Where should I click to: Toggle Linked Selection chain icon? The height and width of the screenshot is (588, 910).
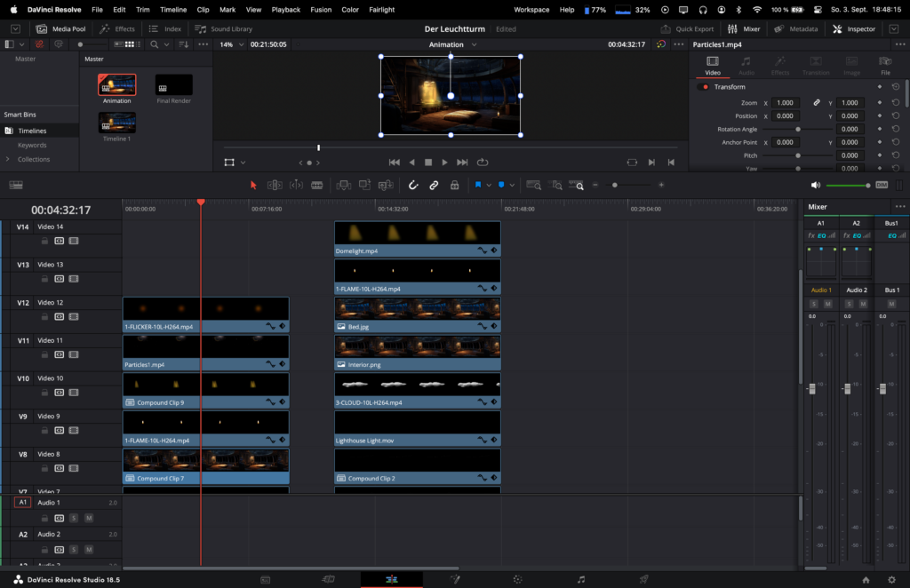[434, 185]
